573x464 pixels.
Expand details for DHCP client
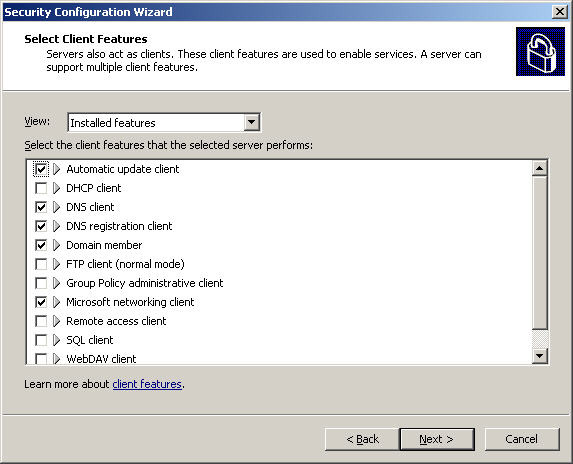[56, 188]
